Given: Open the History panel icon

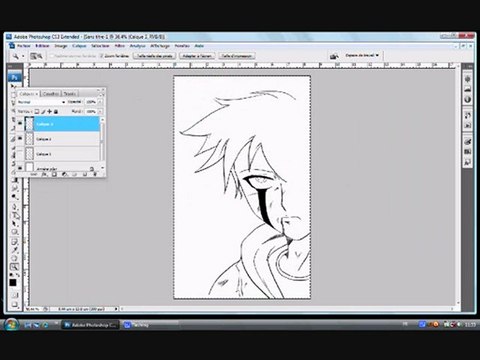Looking at the screenshot, I should (468, 116).
